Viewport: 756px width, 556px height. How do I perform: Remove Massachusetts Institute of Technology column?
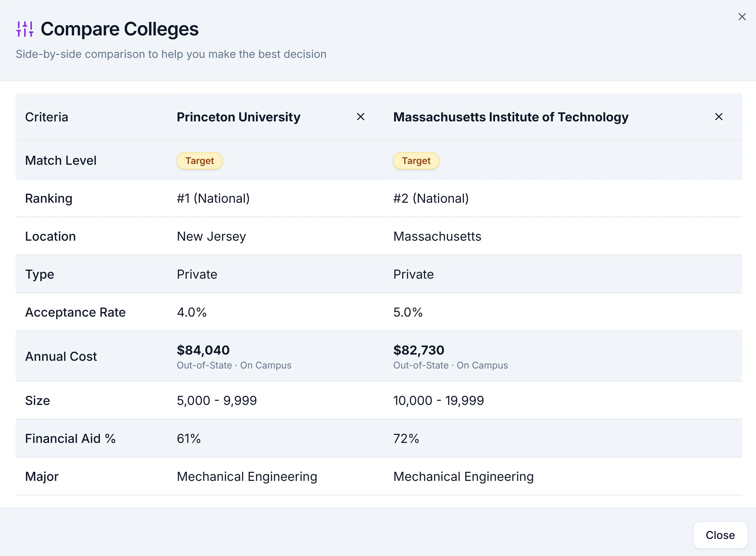(719, 117)
